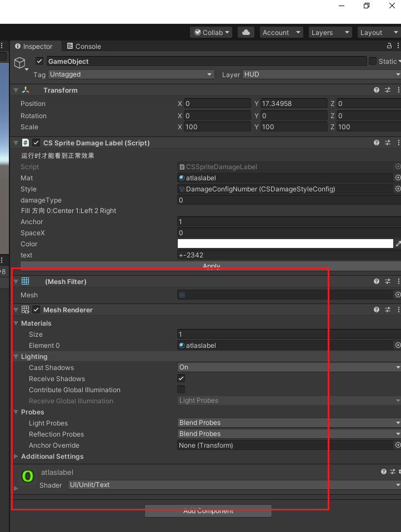Pick a color with the eyedropper icon
The height and width of the screenshot is (532, 401).
point(398,244)
